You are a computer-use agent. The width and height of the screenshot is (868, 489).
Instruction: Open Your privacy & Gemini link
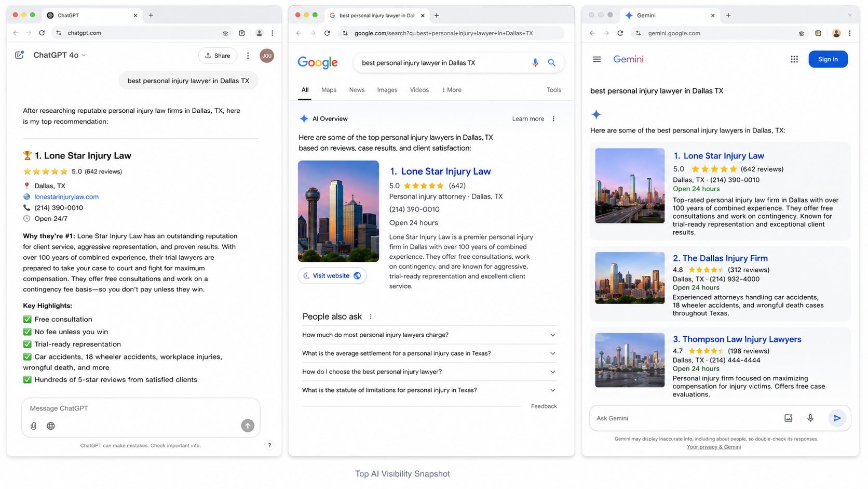[x=714, y=447]
